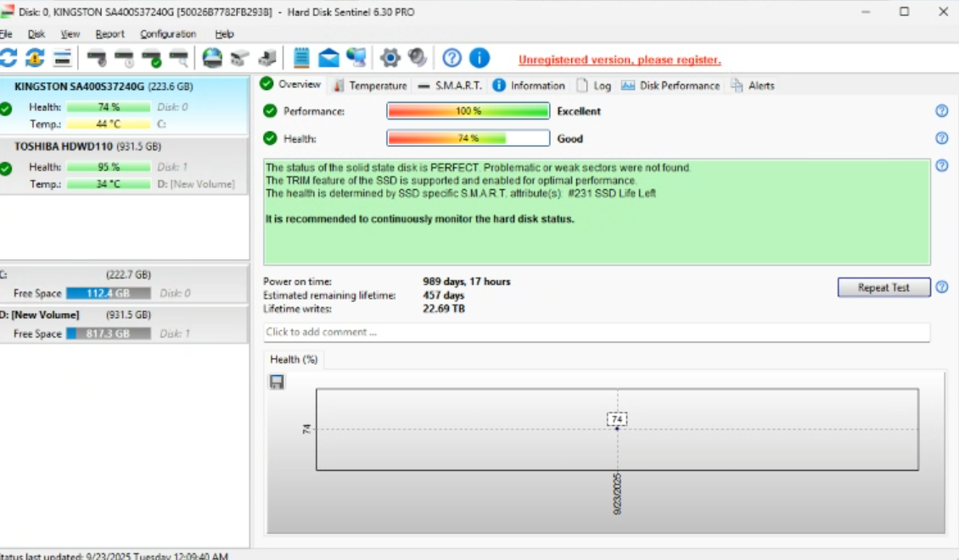Click the globe and monitor network icon
This screenshot has height=560, width=959.
coord(356,58)
